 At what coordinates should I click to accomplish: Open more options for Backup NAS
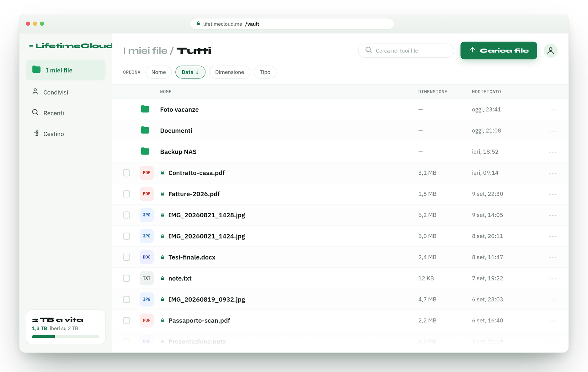[x=553, y=152]
